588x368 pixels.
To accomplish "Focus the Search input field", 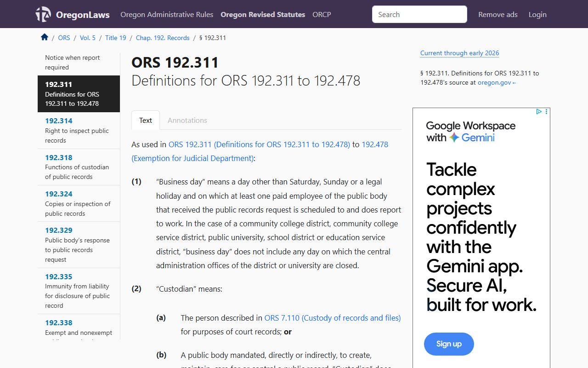I will pyautogui.click(x=419, y=14).
